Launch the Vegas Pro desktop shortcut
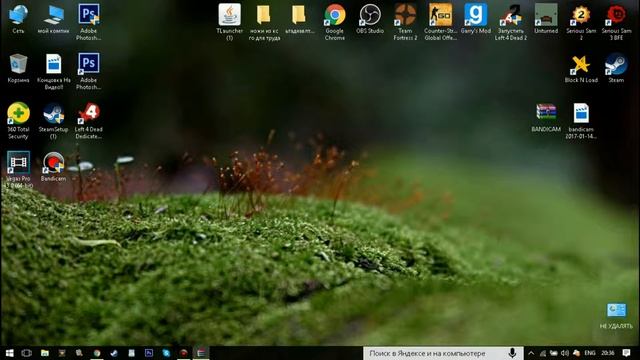 [18, 169]
